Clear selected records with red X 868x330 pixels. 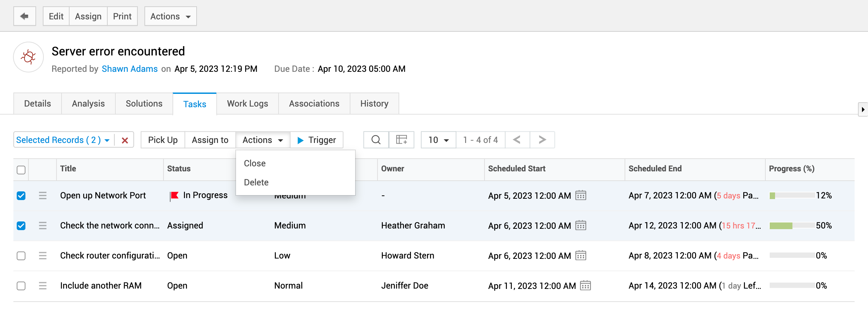coord(125,140)
